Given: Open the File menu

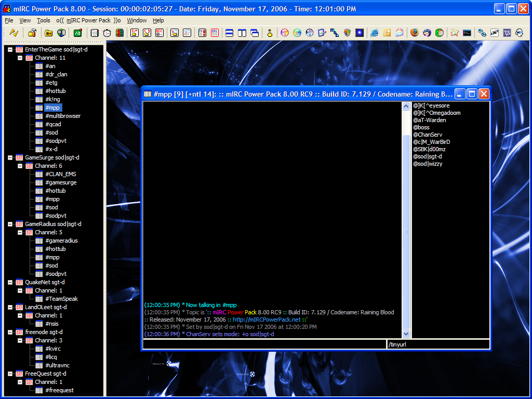Looking at the screenshot, I should pyautogui.click(x=9, y=20).
